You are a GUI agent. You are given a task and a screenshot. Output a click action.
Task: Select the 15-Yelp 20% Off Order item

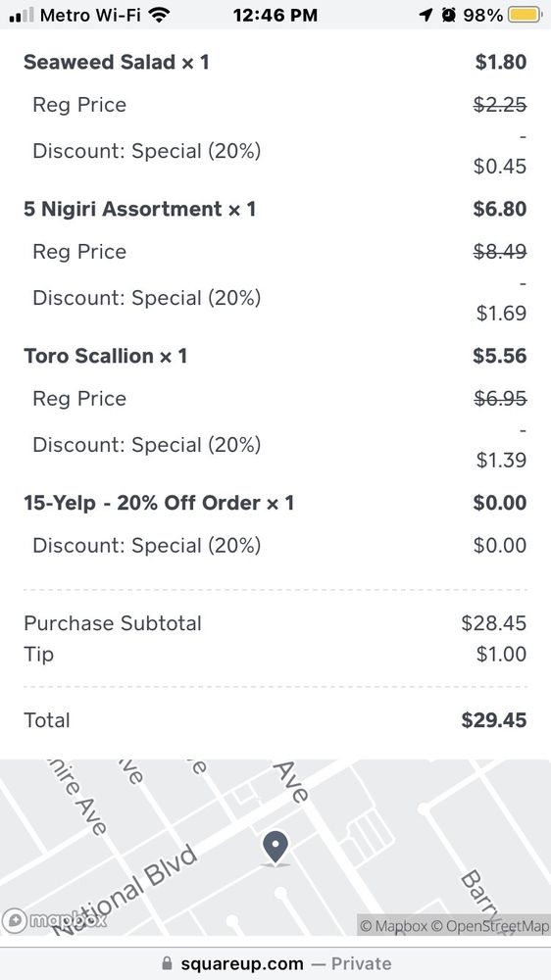[x=275, y=503]
